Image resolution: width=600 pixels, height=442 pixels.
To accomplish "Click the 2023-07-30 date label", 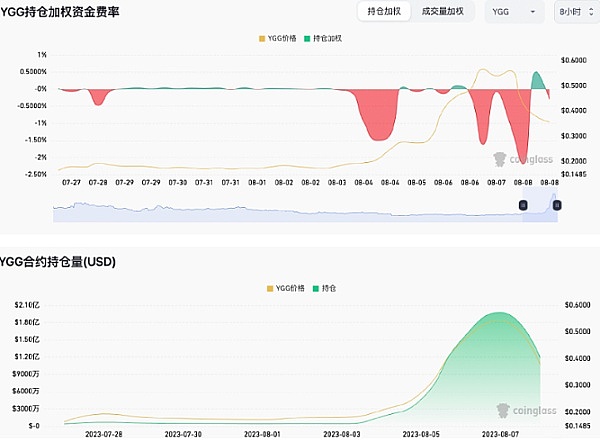I will click(x=183, y=434).
